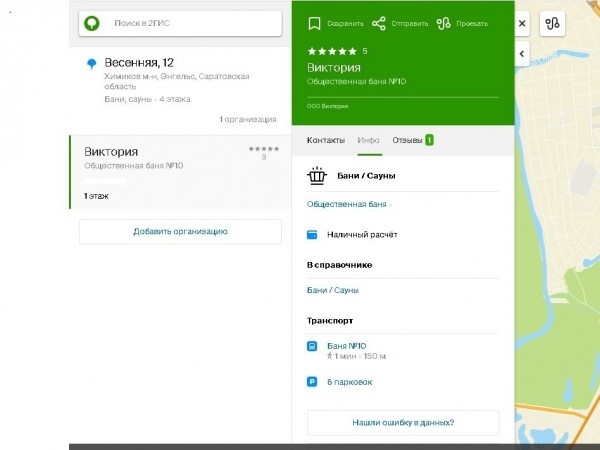The width and height of the screenshot is (600, 450).
Task: Open route builder icon on the map
Action: (x=552, y=24)
